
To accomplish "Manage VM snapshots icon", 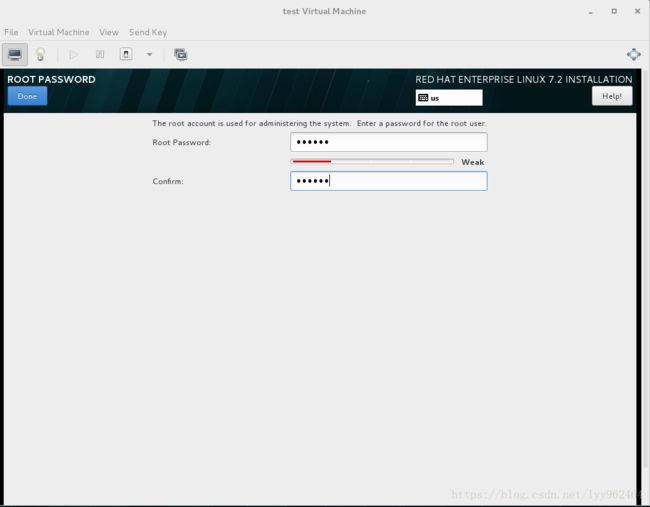I will pyautogui.click(x=180, y=54).
